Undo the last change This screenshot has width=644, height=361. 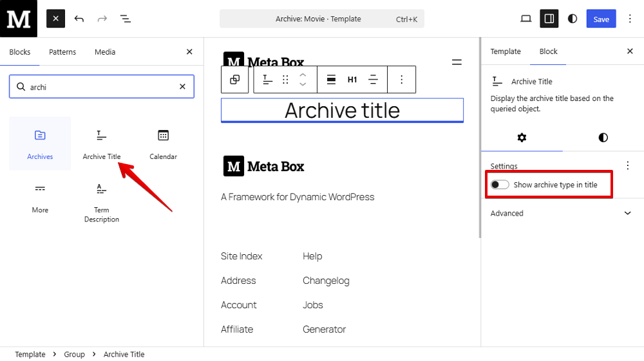79,19
